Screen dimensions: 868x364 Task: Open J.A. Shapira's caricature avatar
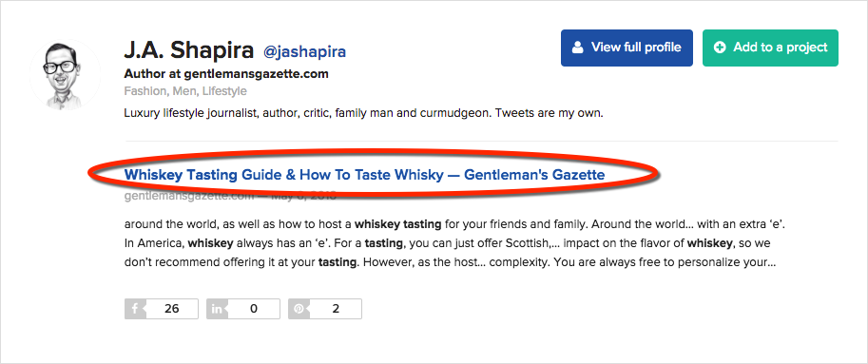click(65, 73)
